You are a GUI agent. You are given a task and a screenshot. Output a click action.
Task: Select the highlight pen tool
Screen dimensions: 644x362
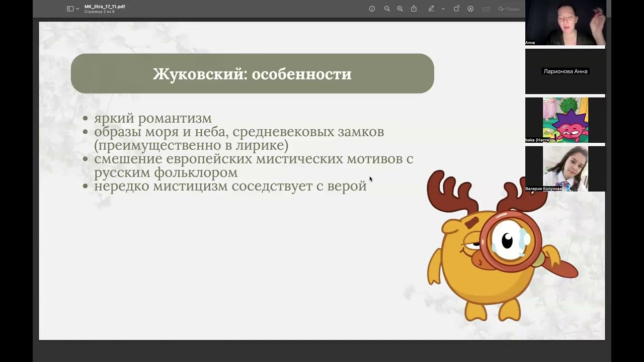(x=431, y=9)
